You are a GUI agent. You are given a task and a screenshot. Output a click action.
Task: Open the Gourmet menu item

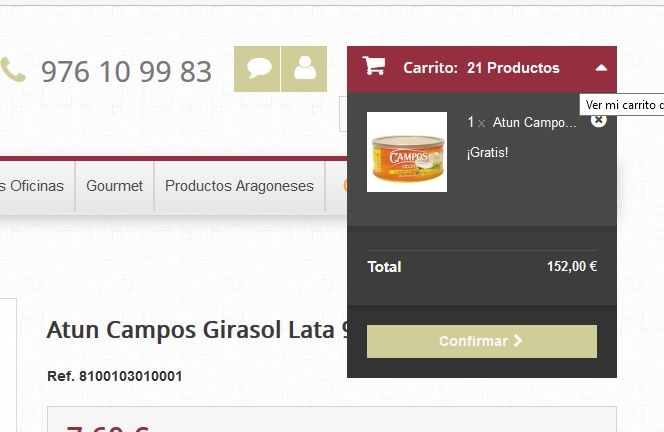(x=114, y=186)
